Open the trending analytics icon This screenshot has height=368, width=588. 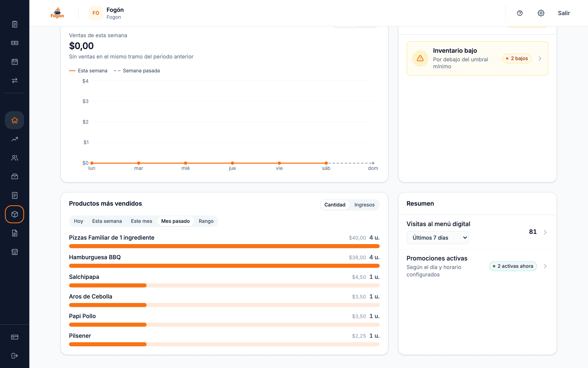coord(14,139)
